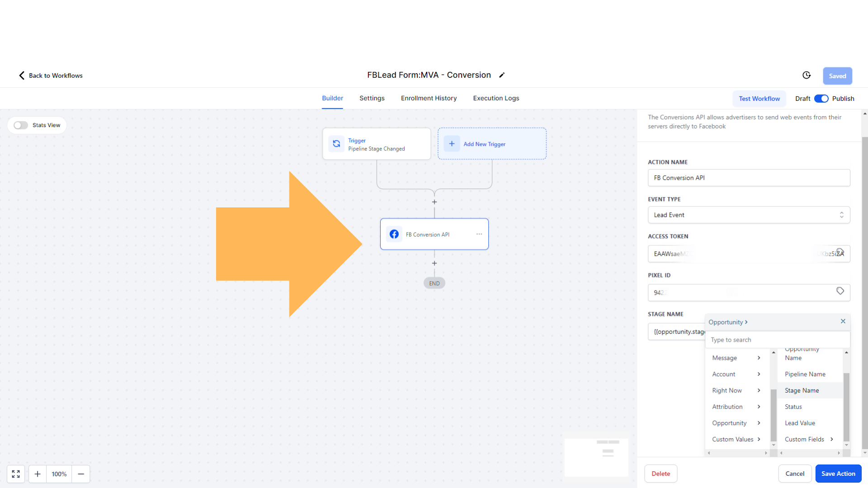The image size is (868, 488).
Task: Click the FB Conversion API node icon
Action: (x=394, y=234)
